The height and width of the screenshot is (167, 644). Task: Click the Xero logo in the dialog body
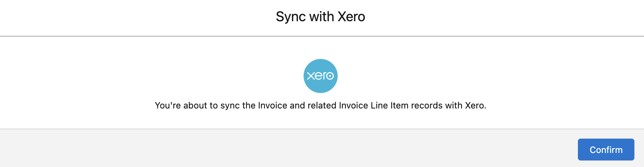[x=320, y=76]
